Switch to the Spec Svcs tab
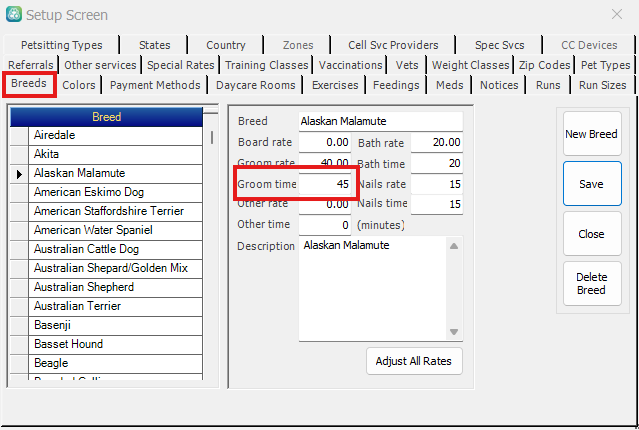This screenshot has width=639, height=430. click(499, 45)
